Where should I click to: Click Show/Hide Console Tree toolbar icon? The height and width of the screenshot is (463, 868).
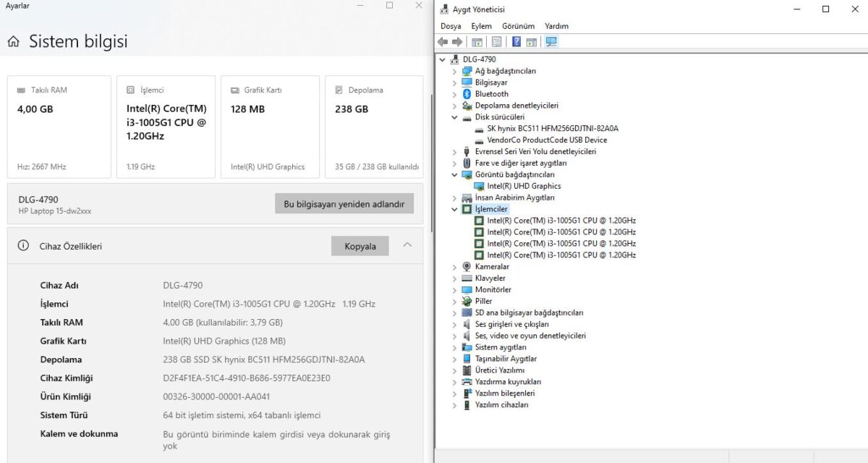[x=477, y=42]
